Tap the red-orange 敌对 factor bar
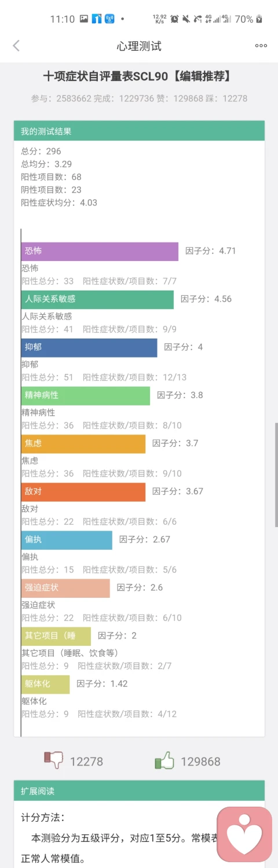Screen dimensions: 278x868 click(83, 491)
